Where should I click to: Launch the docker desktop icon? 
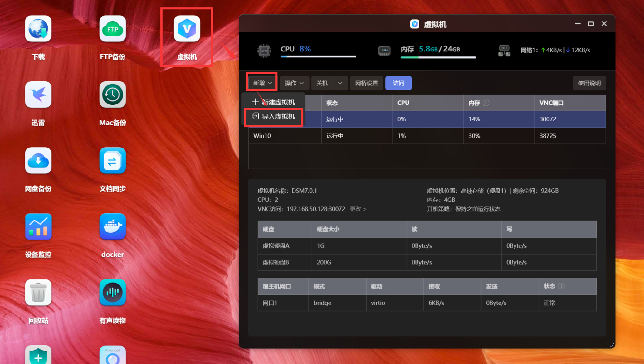coord(113,227)
